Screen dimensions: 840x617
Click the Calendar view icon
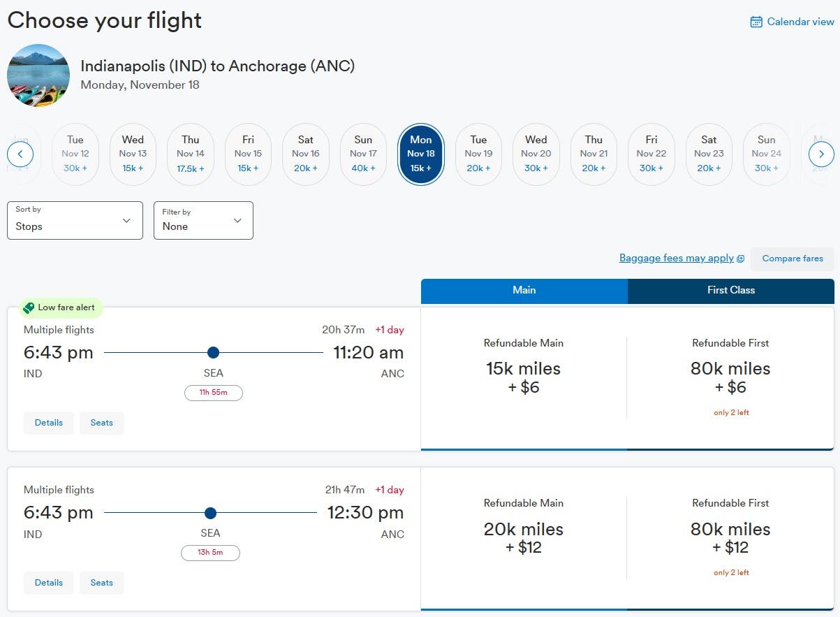point(756,22)
